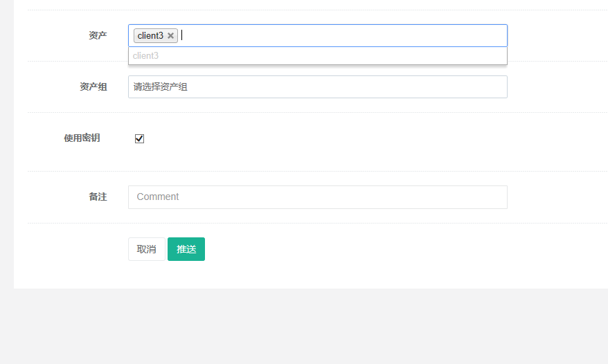Select the client3 tag in the asset field
Image resolution: width=608 pixels, height=364 pixels.
pos(150,36)
